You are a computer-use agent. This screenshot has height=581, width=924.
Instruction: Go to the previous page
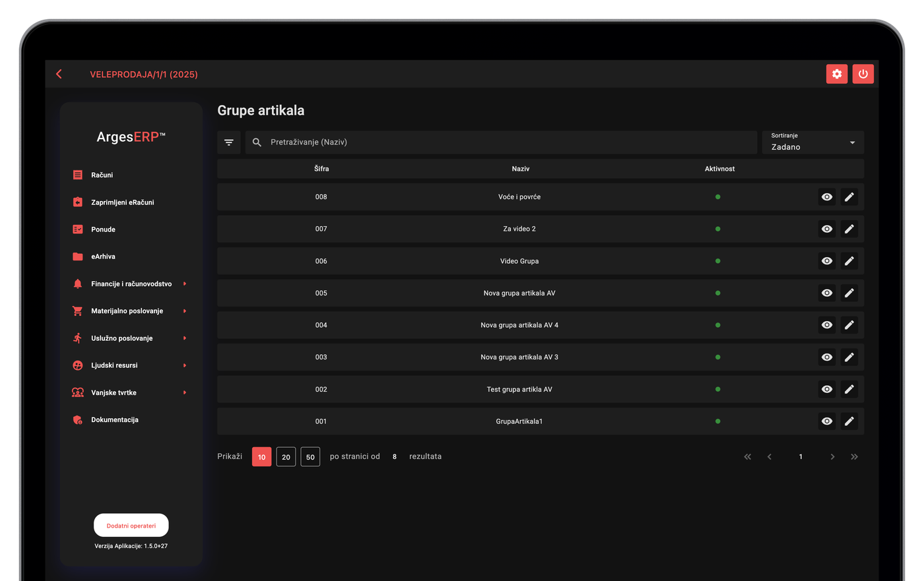(x=770, y=456)
